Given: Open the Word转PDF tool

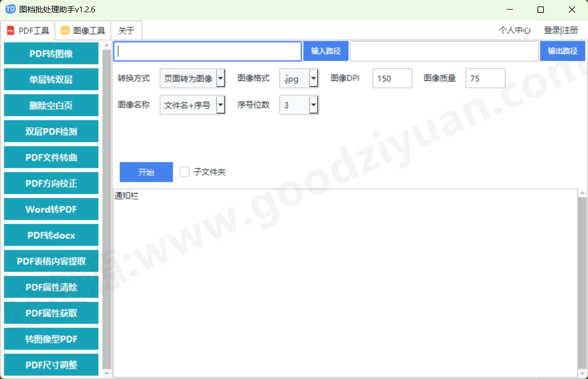Looking at the screenshot, I should point(51,209).
